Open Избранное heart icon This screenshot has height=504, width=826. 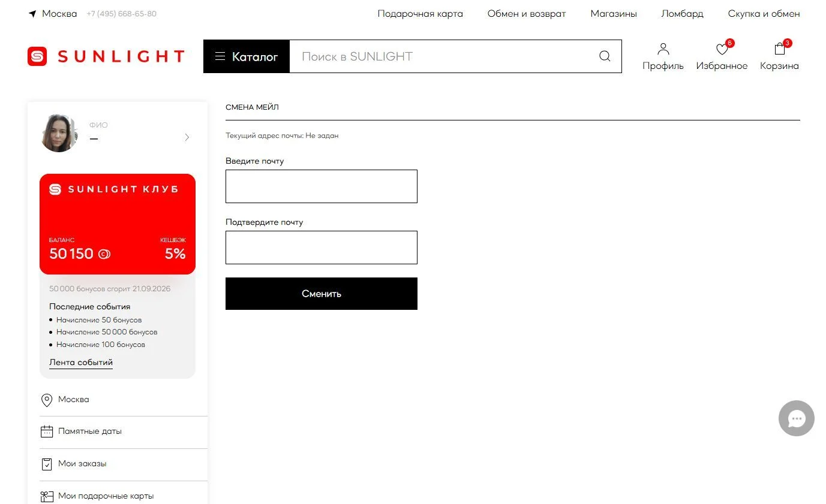pyautogui.click(x=722, y=49)
